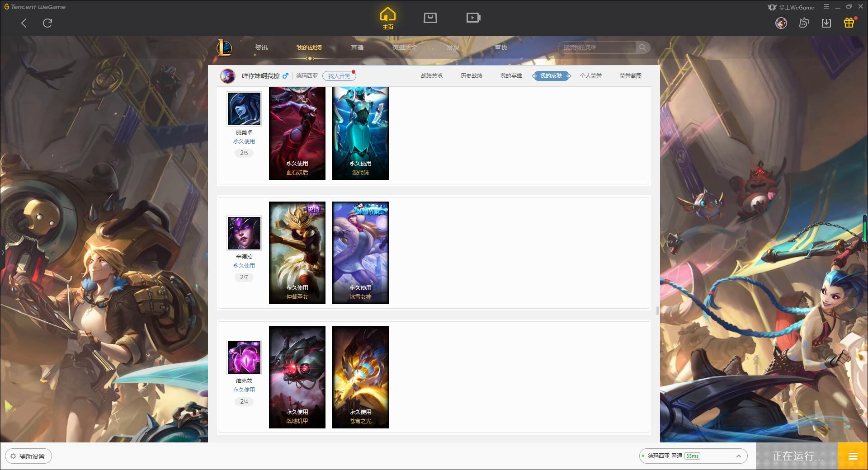Click the player profile avatar

227,76
